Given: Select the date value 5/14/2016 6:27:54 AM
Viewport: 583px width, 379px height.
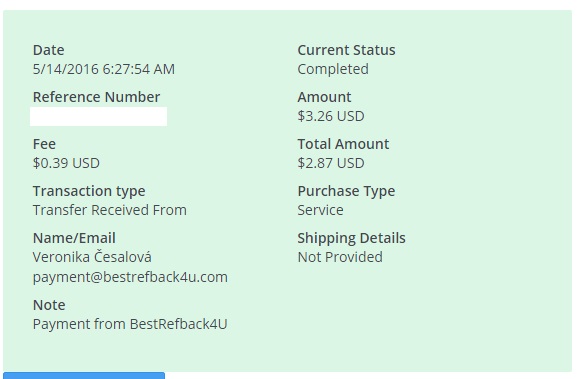Looking at the screenshot, I should 104,69.
